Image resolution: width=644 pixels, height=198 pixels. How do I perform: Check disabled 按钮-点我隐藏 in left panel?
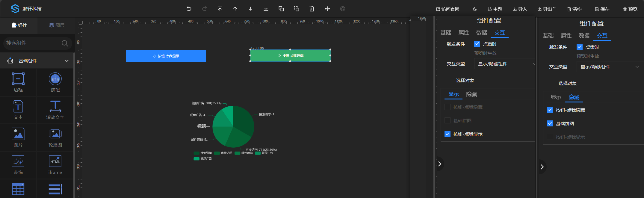448,107
